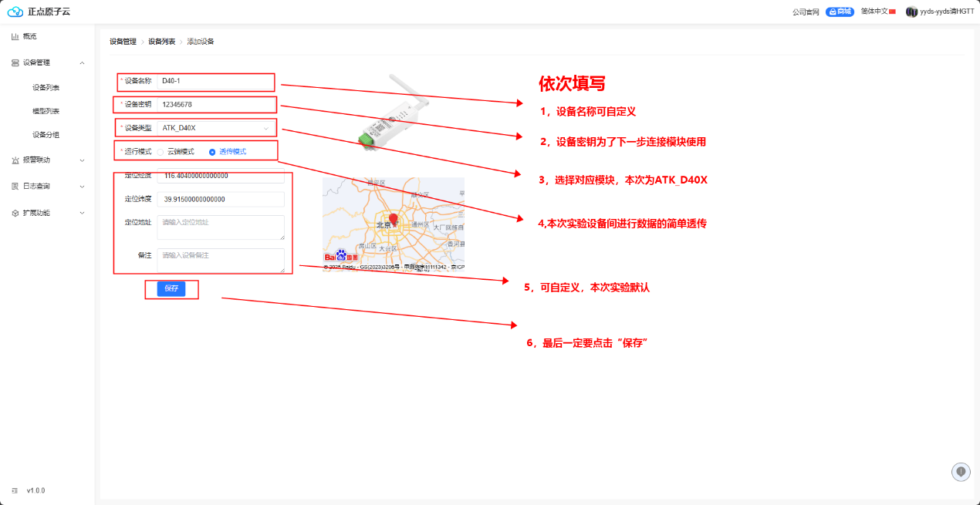Click the 设备管理 sidebar icon

point(15,62)
